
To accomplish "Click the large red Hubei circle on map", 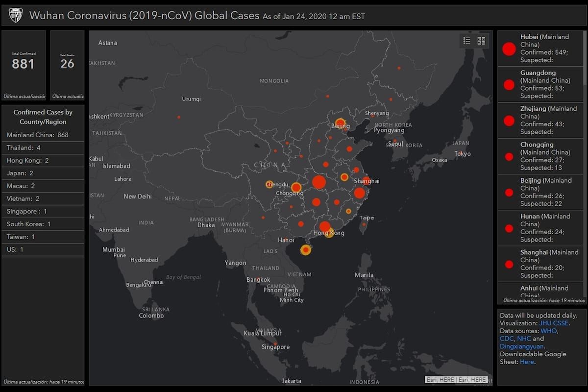I will coord(319,182).
